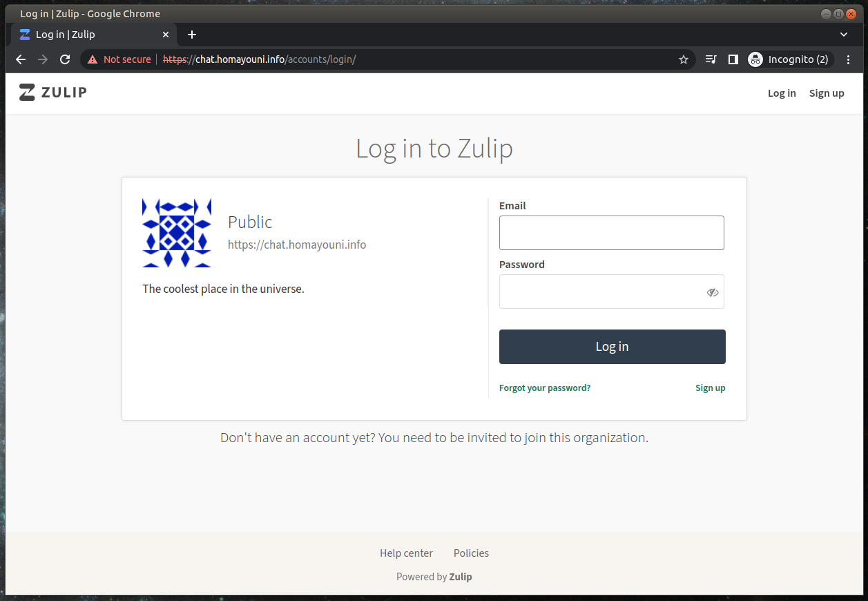Click the Public organization name
The width and height of the screenshot is (868, 601).
(250, 222)
